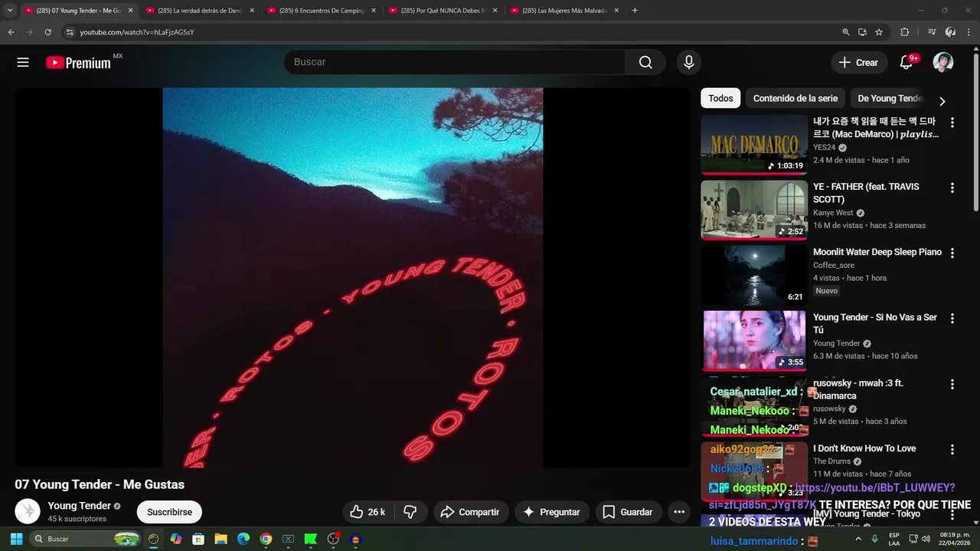The image size is (980, 551).
Task: Select Contenido de la serie chip
Action: click(x=795, y=98)
